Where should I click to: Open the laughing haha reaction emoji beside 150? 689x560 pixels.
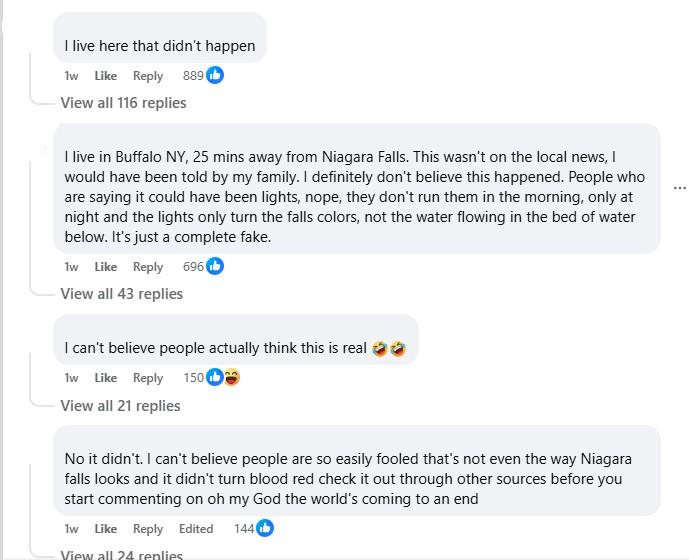(x=232, y=377)
